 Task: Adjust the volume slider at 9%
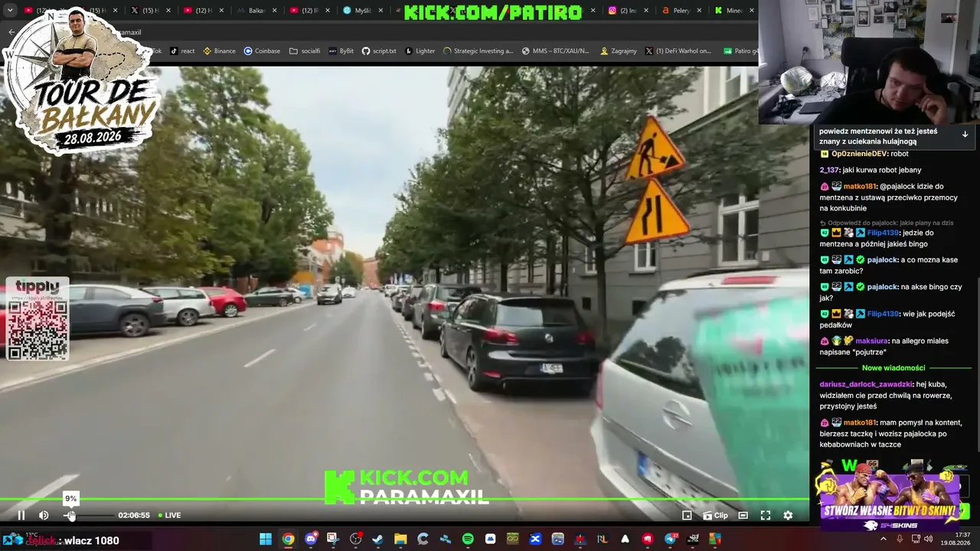click(x=87, y=516)
